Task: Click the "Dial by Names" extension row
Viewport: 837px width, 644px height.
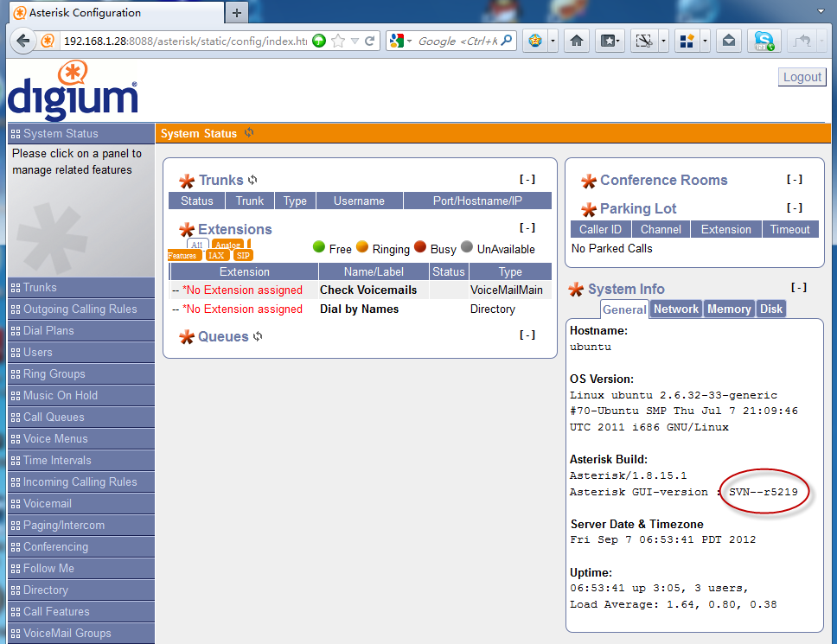Action: (x=361, y=309)
